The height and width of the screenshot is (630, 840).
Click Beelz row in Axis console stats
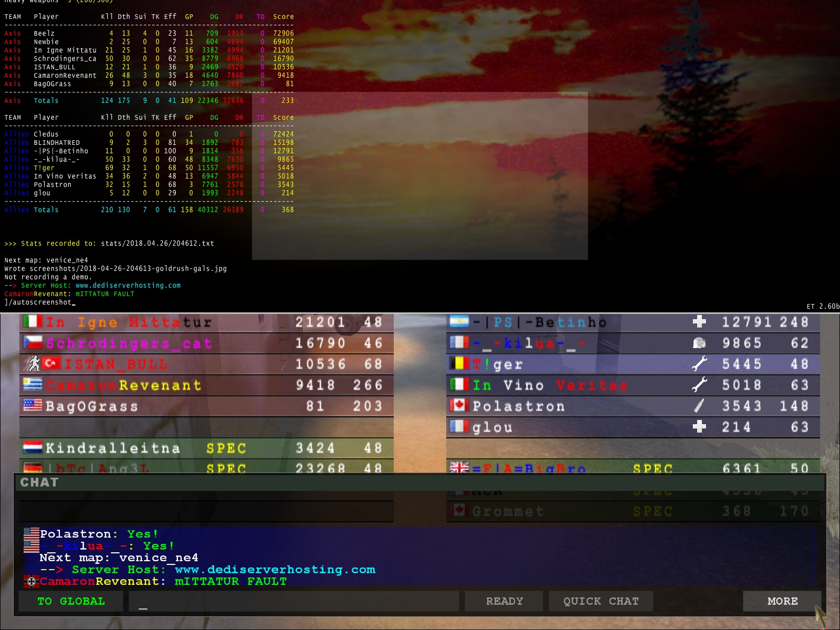tap(149, 34)
